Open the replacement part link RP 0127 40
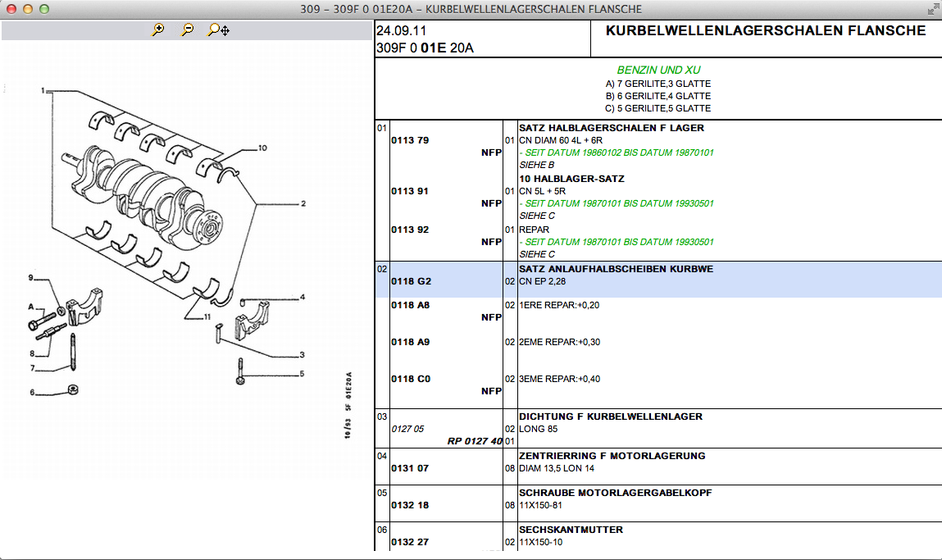Viewport: 942px width, 560px height. (x=474, y=441)
